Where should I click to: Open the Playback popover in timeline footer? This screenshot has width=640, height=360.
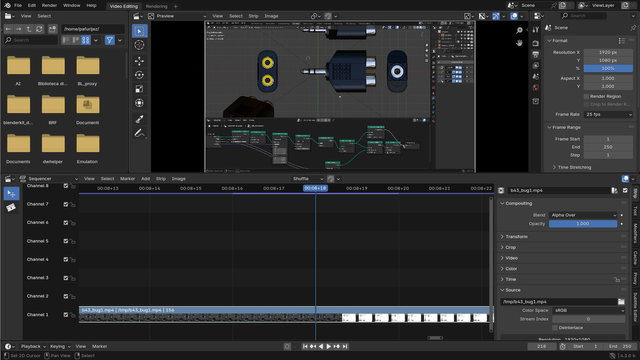pos(33,347)
